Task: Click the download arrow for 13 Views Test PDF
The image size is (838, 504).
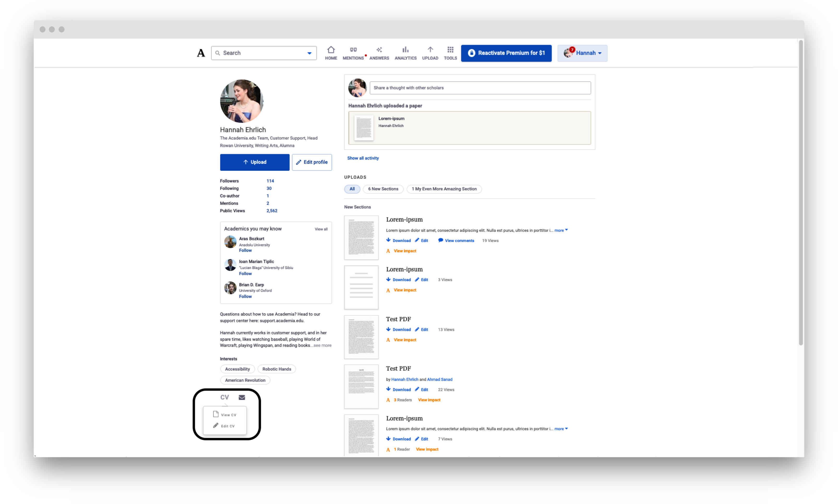Action: (388, 329)
